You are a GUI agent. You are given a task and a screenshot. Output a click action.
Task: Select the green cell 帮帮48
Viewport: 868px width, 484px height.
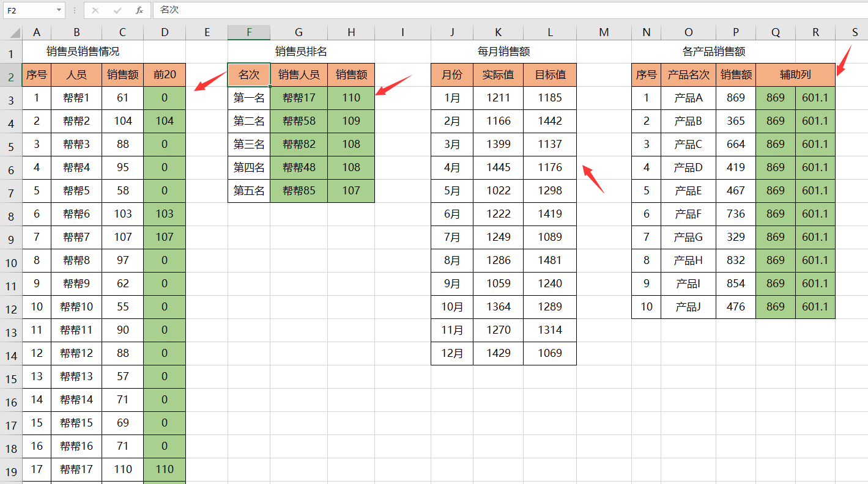click(x=299, y=167)
